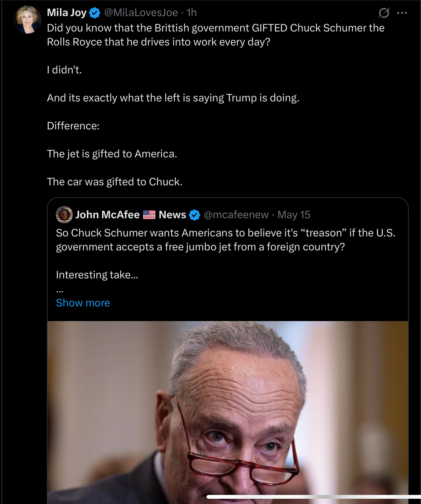Open quoted post text about jumbo jet
The height and width of the screenshot is (504, 421).
coord(226,240)
